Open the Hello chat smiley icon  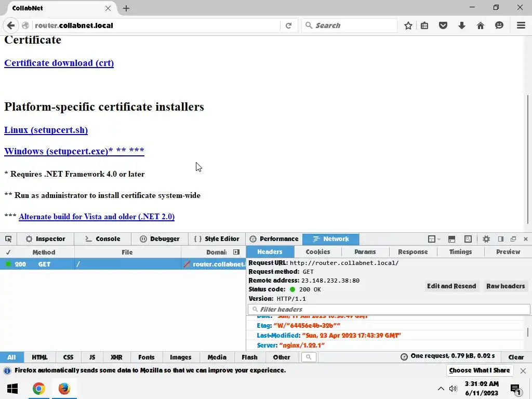499,25
